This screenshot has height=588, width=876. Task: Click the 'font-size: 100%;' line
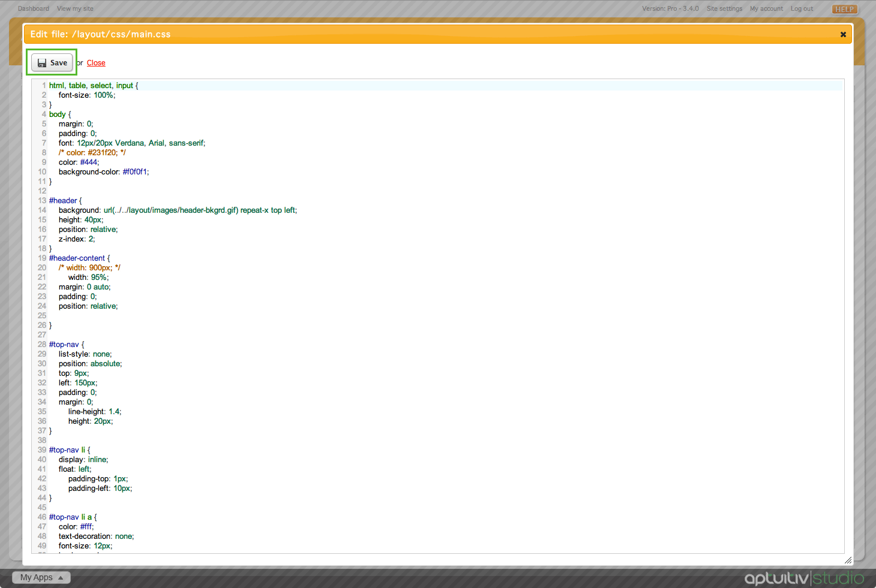coord(87,95)
